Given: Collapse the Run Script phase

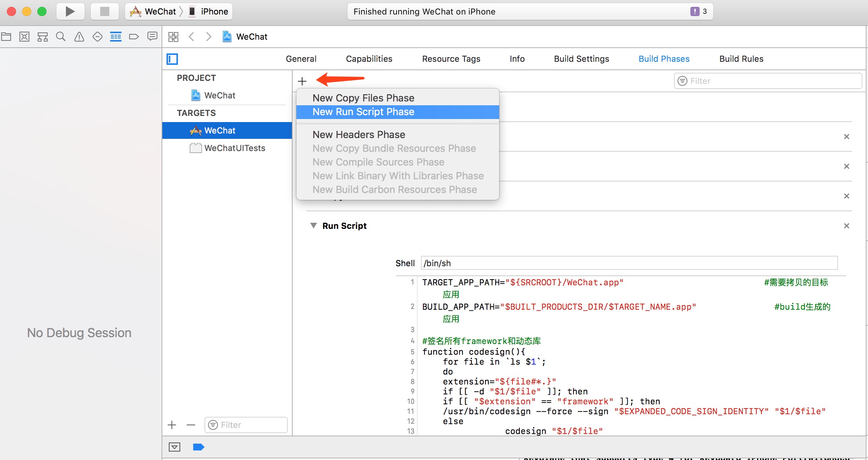Looking at the screenshot, I should [x=313, y=226].
